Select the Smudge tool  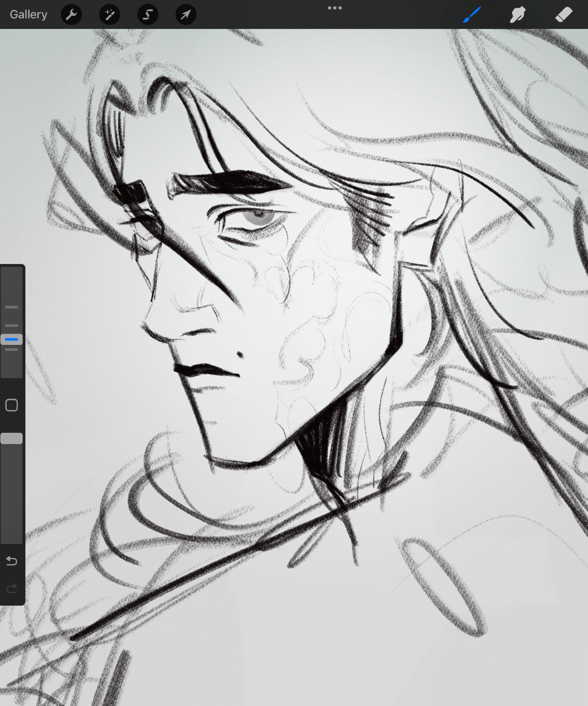pyautogui.click(x=517, y=14)
